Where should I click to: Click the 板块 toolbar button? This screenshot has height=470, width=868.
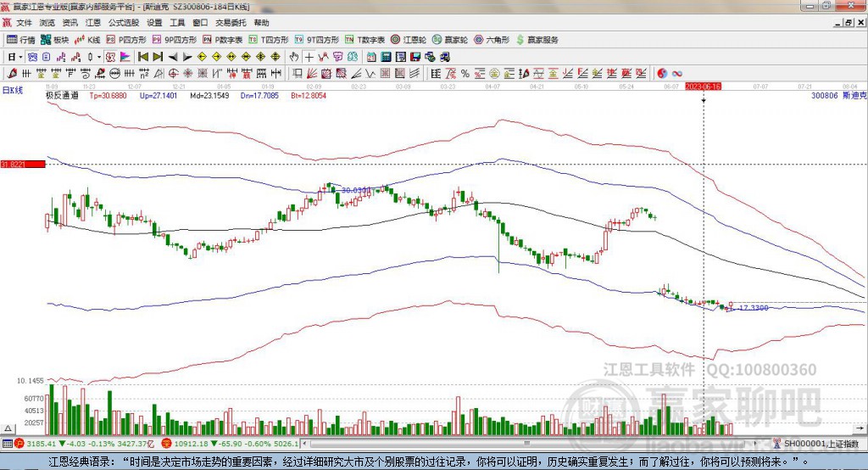point(55,40)
